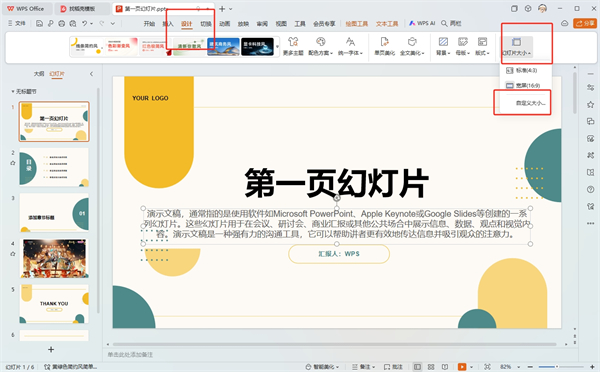600x372 pixels.
Task: Click the orange 分享 share button
Action: pyautogui.click(x=585, y=23)
